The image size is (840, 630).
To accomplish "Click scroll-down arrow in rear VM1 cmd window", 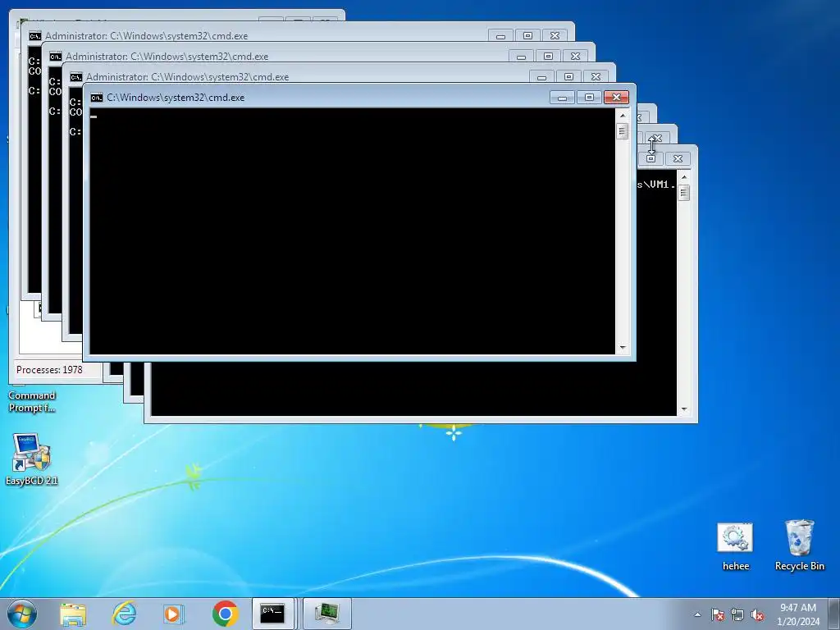I will (683, 409).
